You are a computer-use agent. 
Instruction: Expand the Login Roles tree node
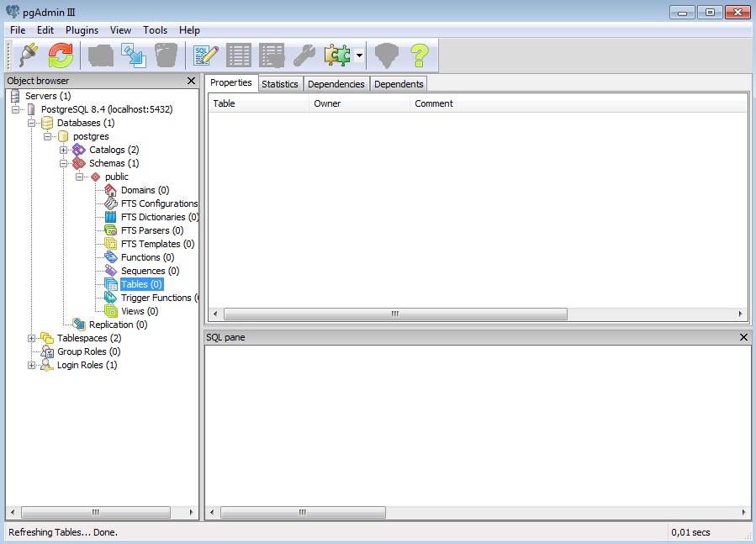click(32, 365)
